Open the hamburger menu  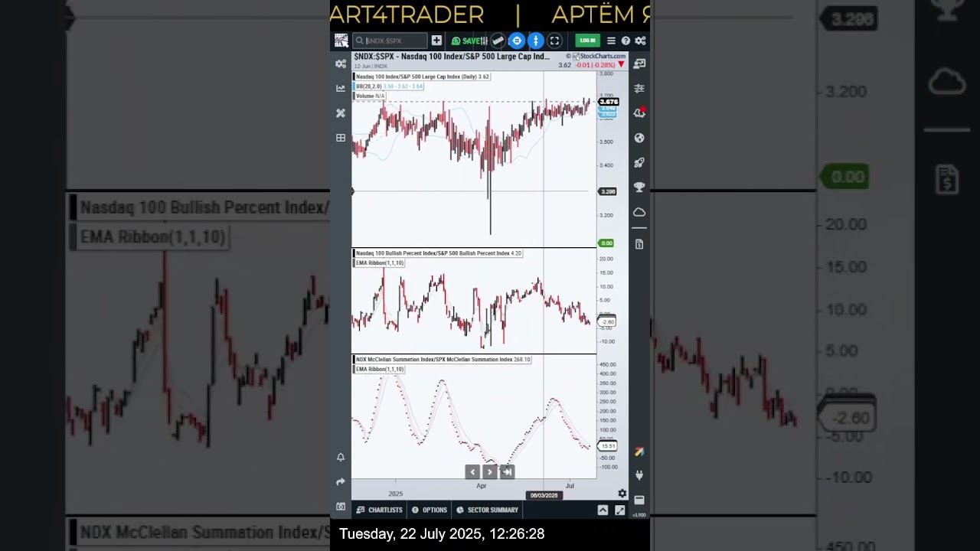611,41
